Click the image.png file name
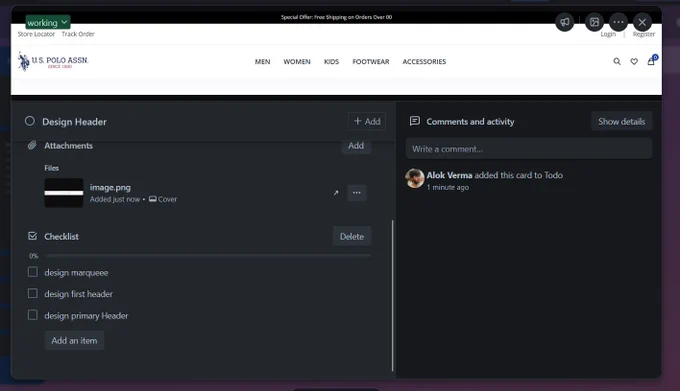Viewport: 680px width, 391px height. [110, 187]
